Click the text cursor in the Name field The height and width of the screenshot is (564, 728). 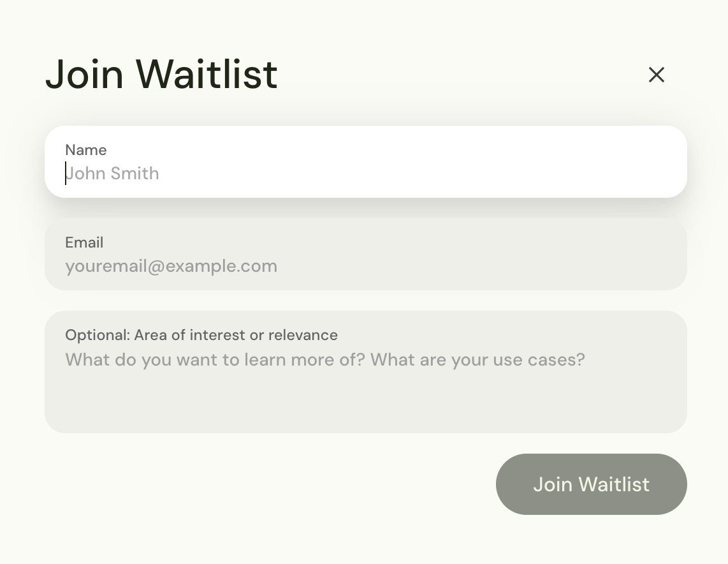pyautogui.click(x=66, y=174)
